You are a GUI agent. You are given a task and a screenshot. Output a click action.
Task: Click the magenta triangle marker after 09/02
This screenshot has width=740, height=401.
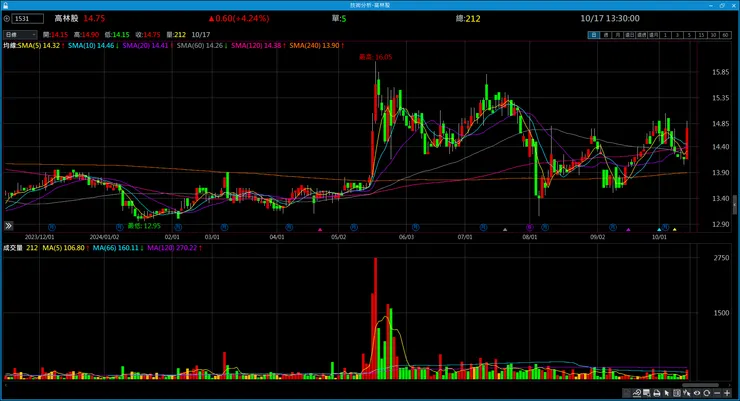(x=628, y=230)
